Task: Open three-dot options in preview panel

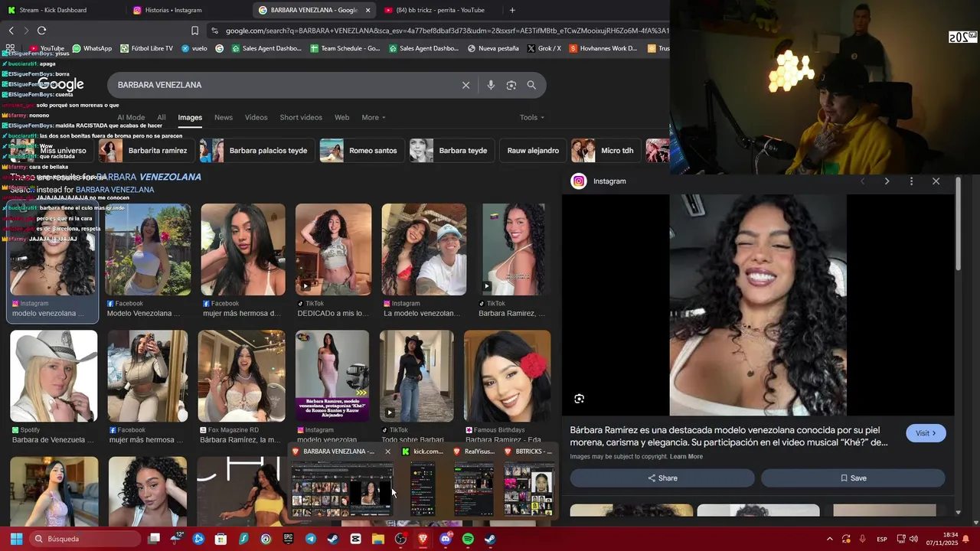Action: (x=911, y=181)
